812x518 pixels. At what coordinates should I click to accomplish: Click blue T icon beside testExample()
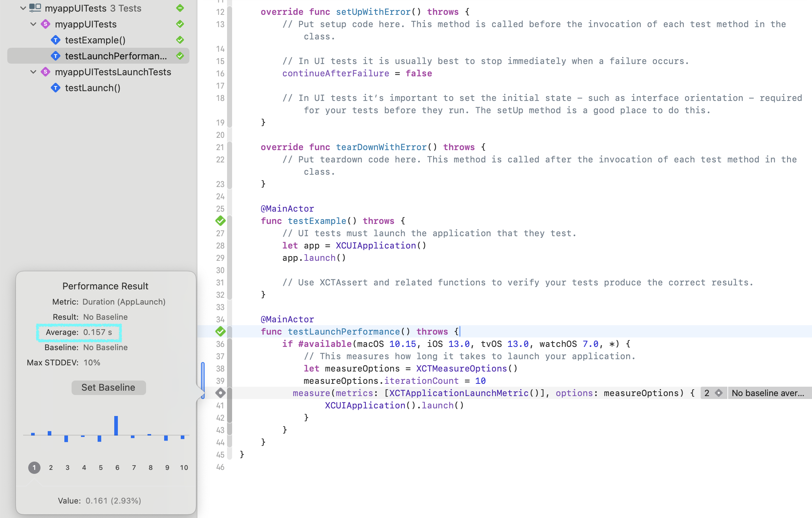coord(55,40)
